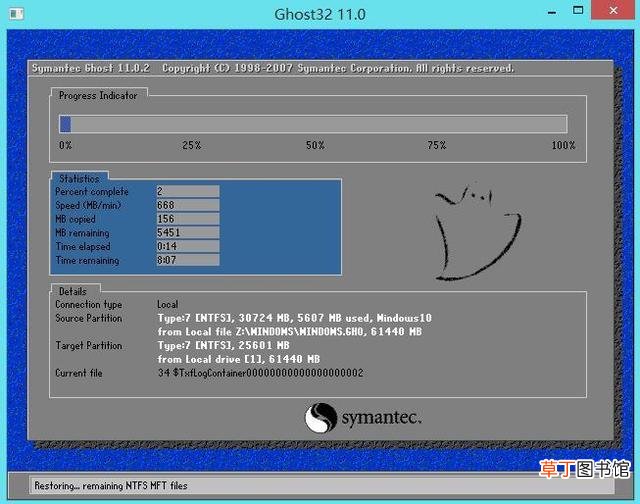
Task: Click the Time remaining label
Action: pos(87,260)
